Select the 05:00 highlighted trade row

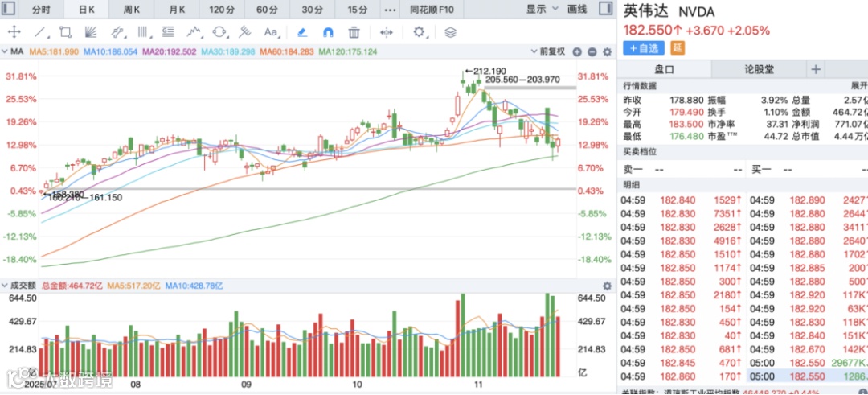click(x=808, y=376)
